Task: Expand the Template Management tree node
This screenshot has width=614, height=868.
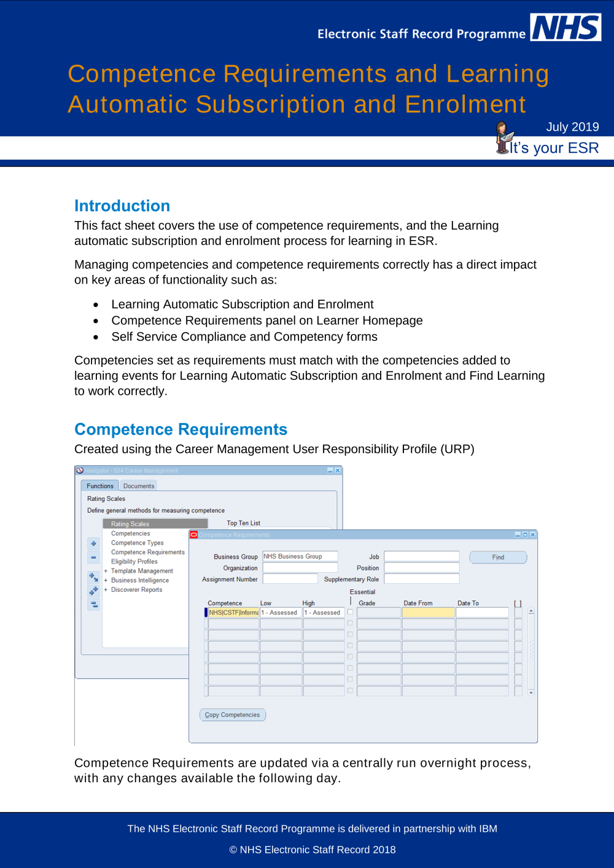Action: 105,571
